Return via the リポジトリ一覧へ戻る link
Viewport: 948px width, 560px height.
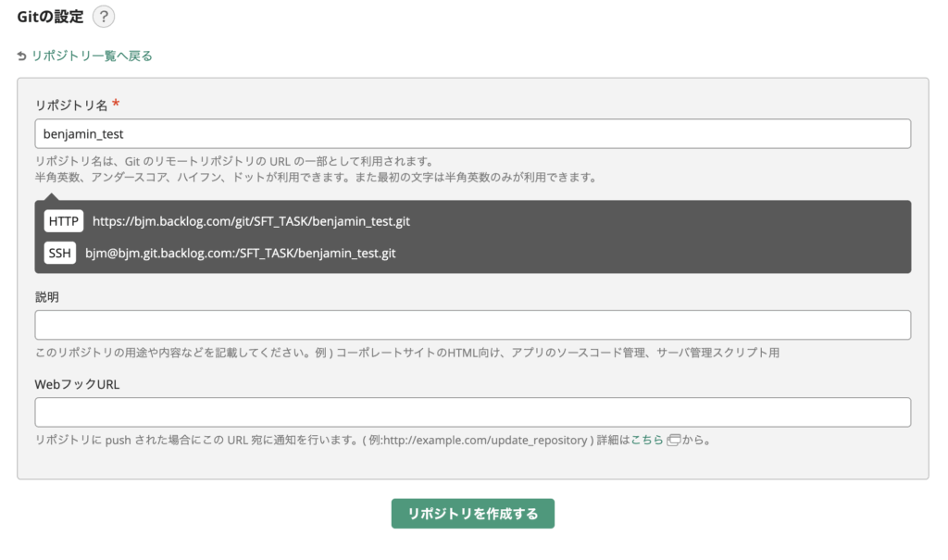[x=92, y=56]
